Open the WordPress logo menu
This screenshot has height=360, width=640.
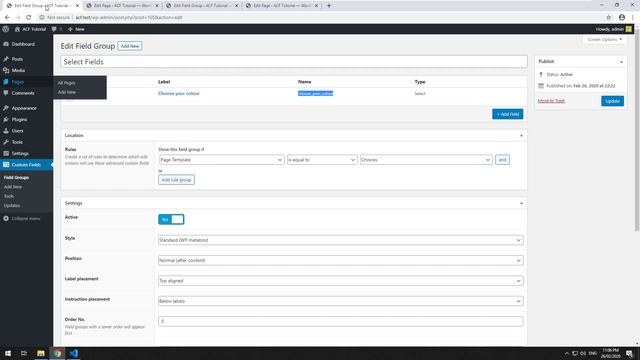click(5, 29)
